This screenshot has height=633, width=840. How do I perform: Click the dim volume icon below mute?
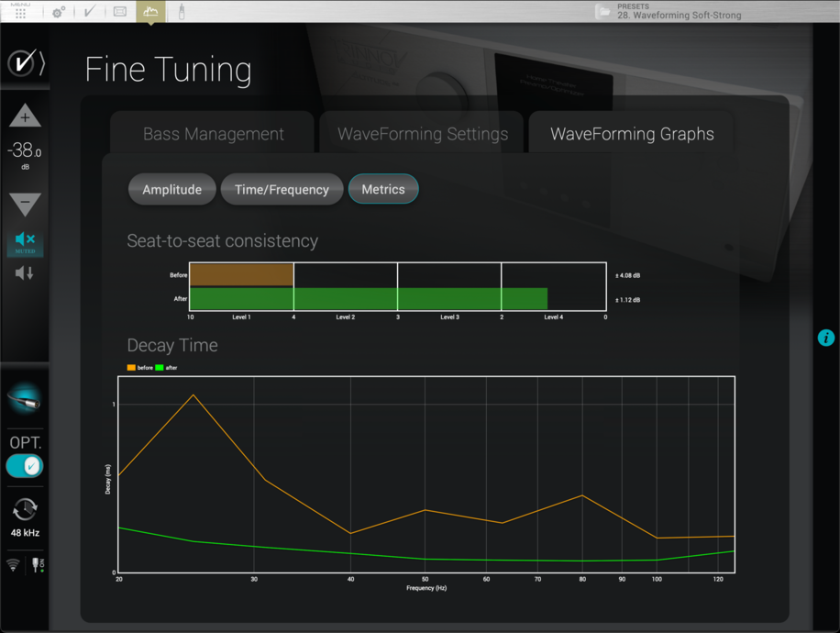[25, 272]
